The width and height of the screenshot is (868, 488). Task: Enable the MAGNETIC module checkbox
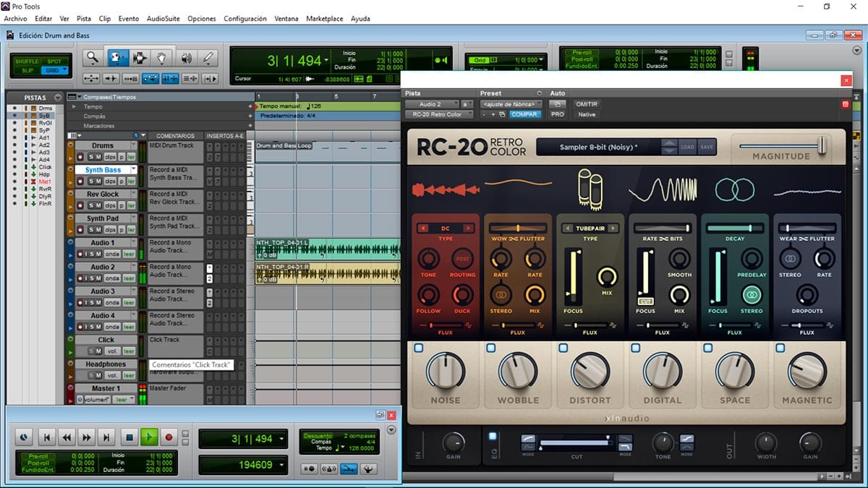click(x=780, y=348)
